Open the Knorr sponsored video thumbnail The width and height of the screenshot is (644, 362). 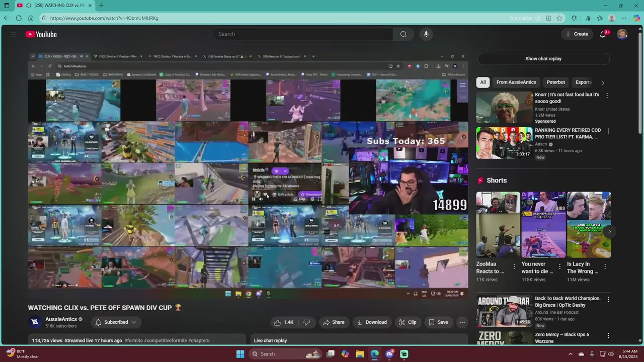click(504, 107)
